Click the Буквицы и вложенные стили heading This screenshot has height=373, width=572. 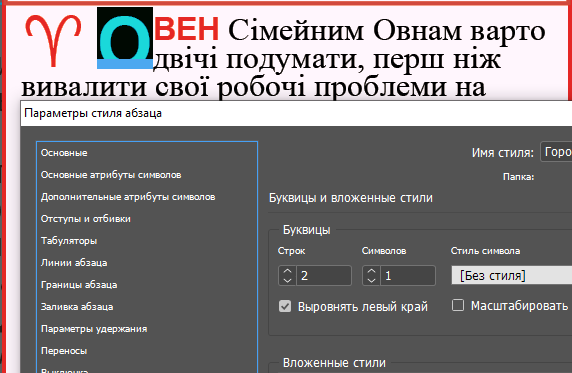coord(351,198)
